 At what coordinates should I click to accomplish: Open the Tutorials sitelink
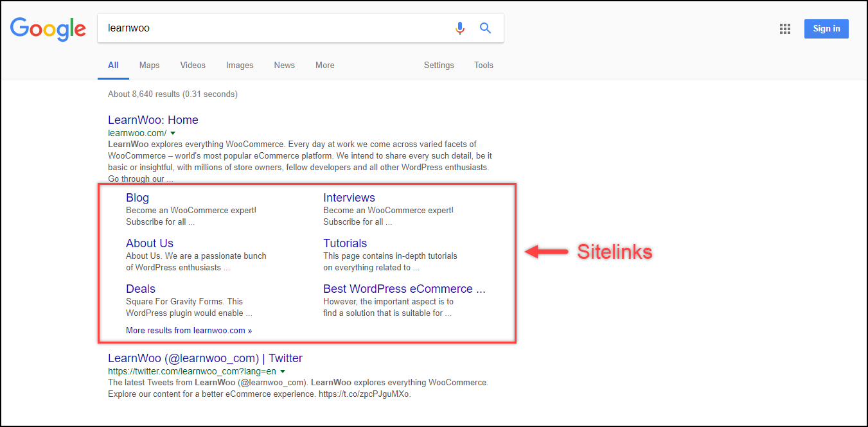[345, 243]
